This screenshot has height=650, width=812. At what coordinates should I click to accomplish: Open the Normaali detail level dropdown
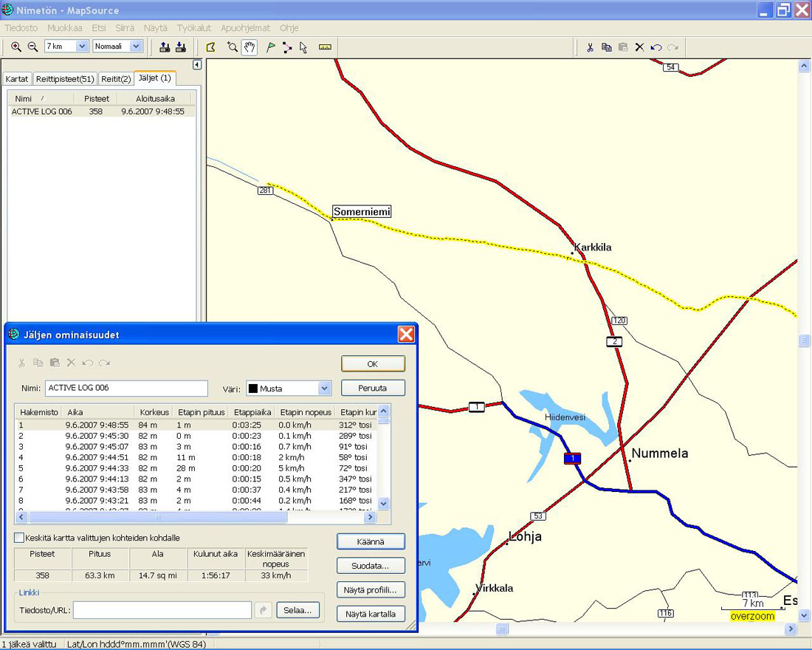point(136,46)
